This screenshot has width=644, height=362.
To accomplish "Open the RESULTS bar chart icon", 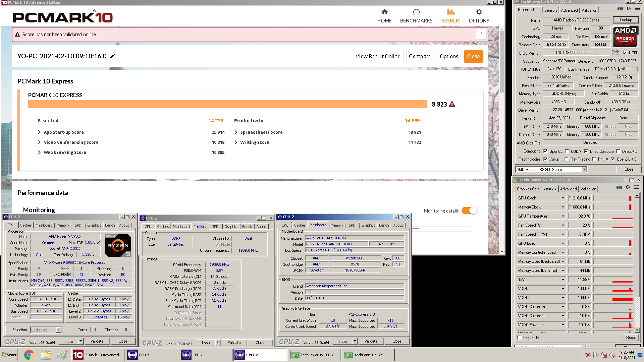I will [x=451, y=12].
